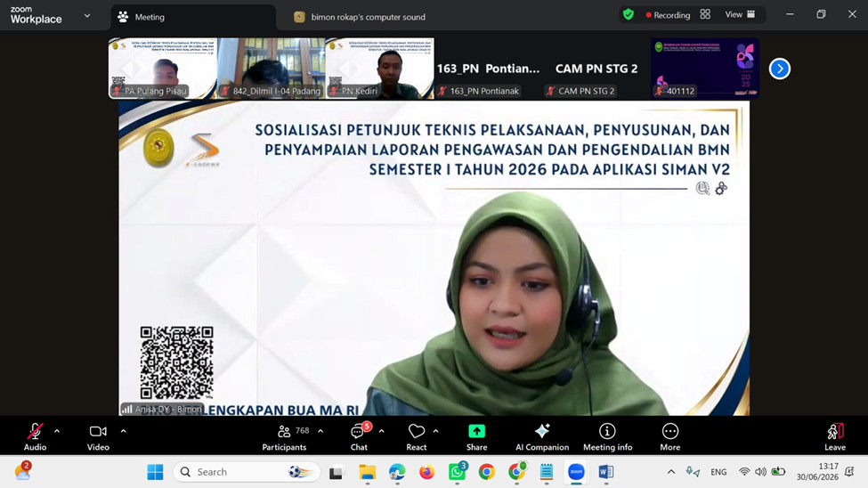The height and width of the screenshot is (488, 868).
Task: Click the Recording indicator
Action: (x=668, y=15)
